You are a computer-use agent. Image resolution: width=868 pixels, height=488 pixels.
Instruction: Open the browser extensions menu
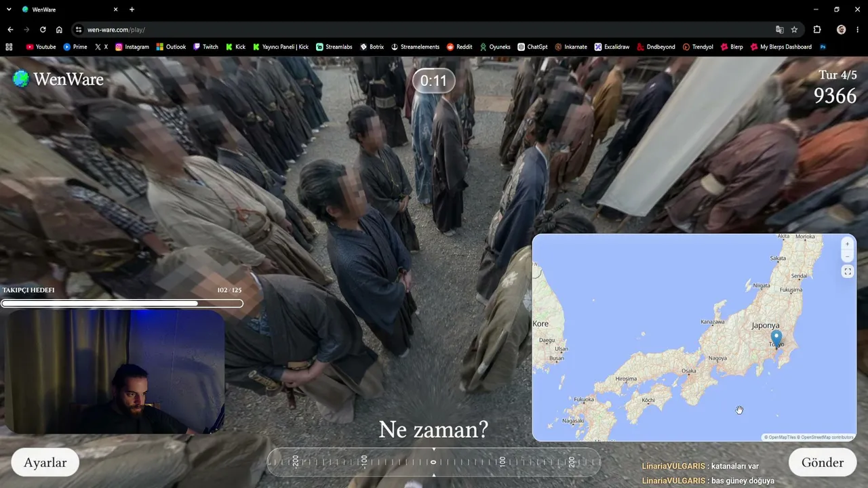[817, 30]
